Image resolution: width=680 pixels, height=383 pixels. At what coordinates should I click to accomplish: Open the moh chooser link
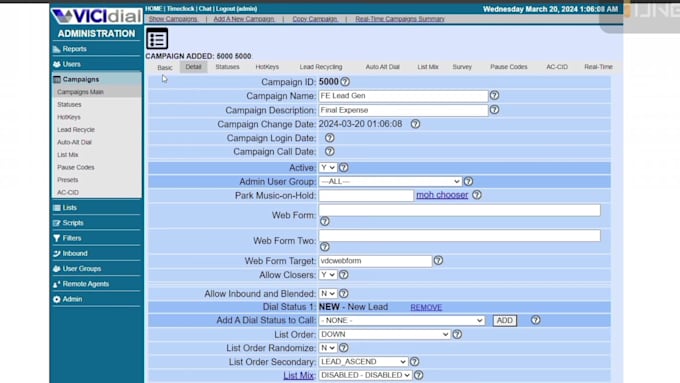point(442,195)
